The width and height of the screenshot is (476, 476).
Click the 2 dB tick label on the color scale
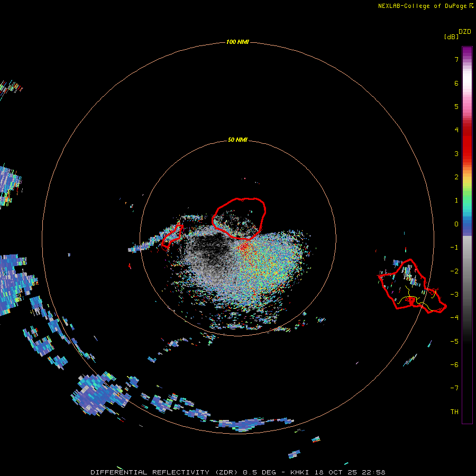tap(456, 177)
